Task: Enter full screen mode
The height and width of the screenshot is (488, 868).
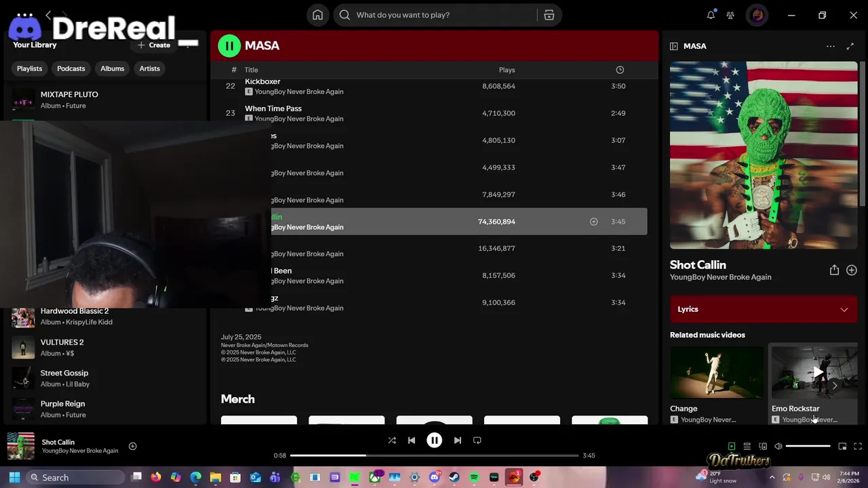Action: point(858,446)
